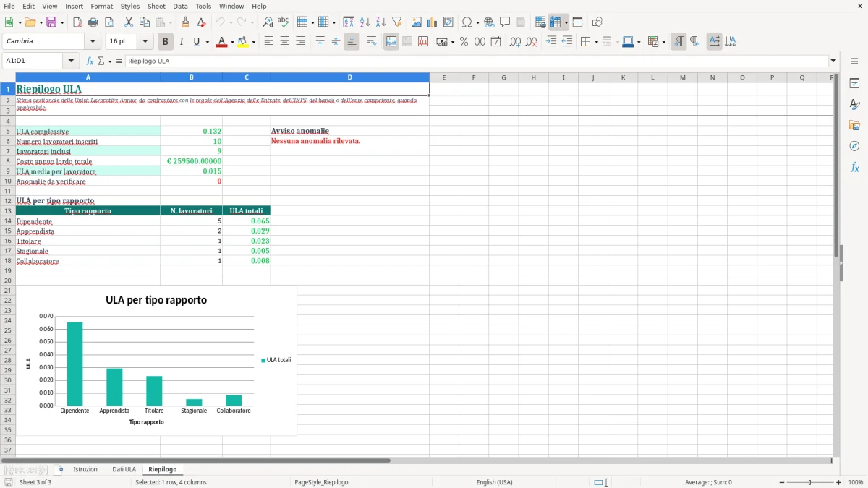868x488 pixels.
Task: Remove a decimal place
Action: click(x=532, y=42)
